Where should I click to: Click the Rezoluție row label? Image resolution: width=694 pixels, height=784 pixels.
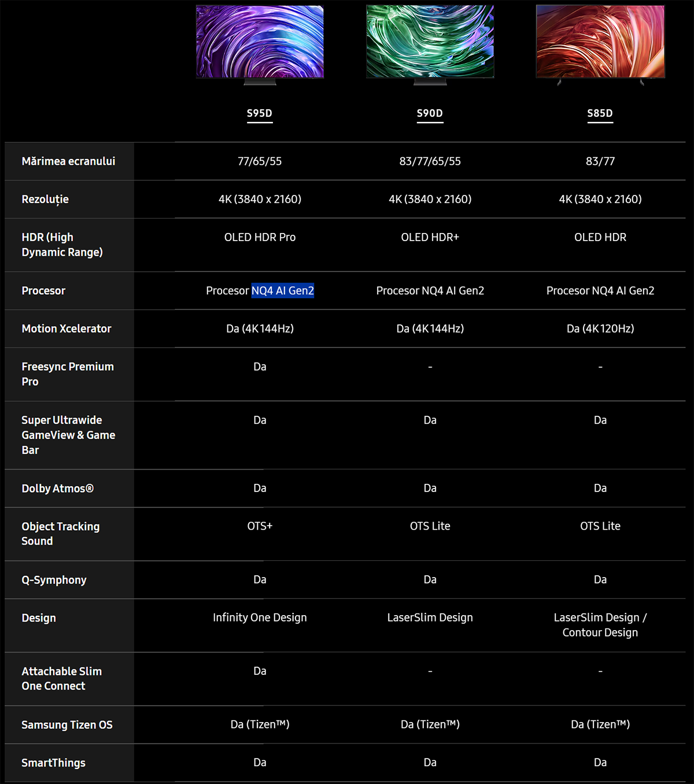[45, 199]
